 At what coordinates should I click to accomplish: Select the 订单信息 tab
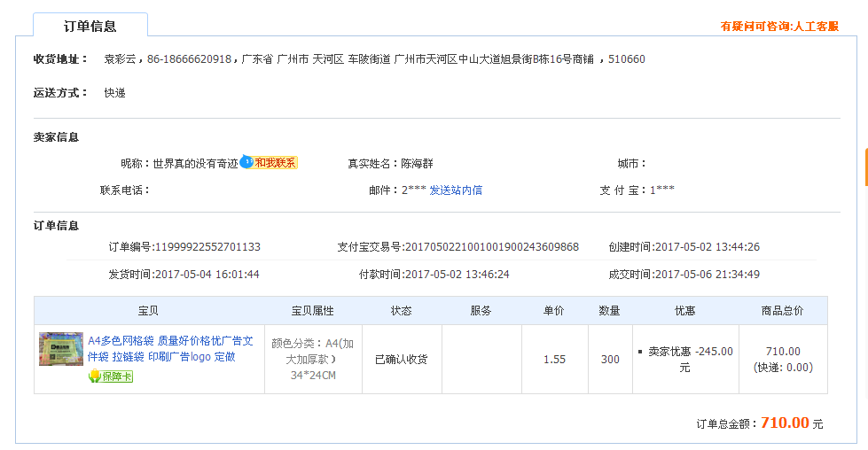point(90,27)
